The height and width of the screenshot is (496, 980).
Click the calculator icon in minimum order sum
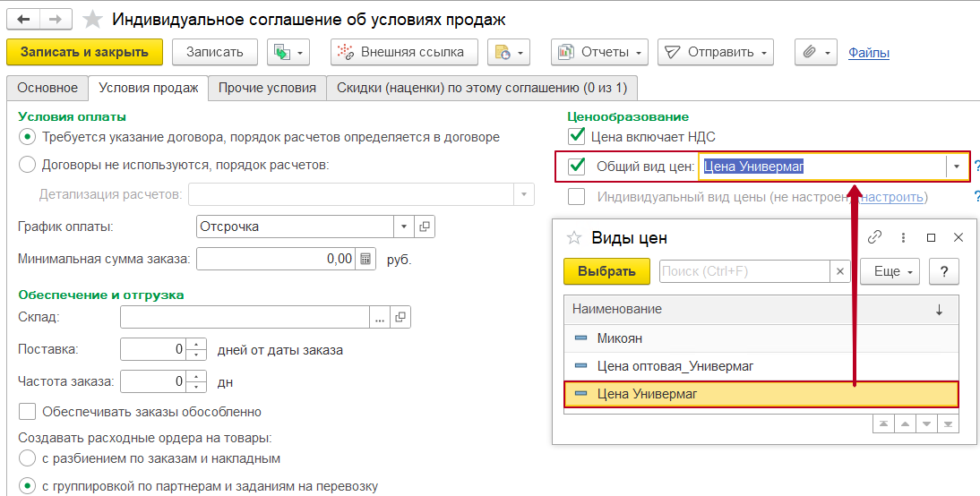click(x=365, y=259)
